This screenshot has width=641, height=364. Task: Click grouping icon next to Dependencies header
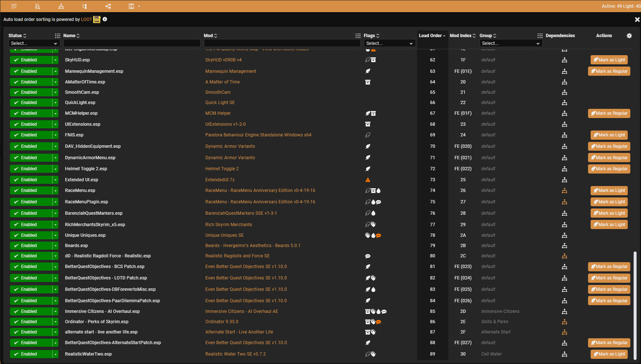tap(540, 36)
